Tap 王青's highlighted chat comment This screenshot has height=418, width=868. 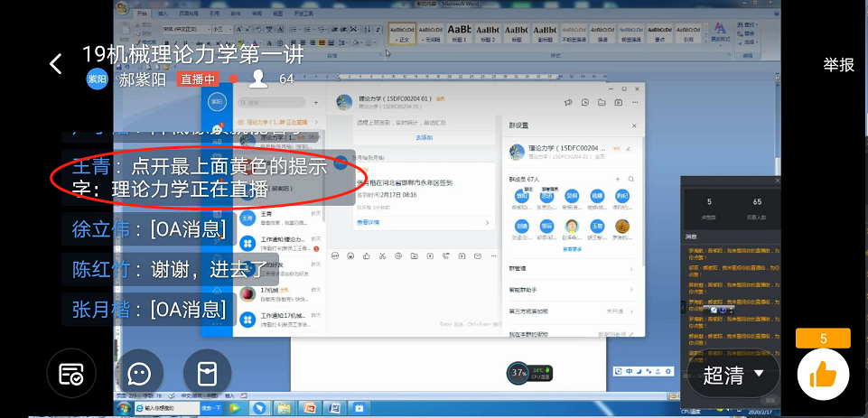pyautogui.click(x=208, y=178)
